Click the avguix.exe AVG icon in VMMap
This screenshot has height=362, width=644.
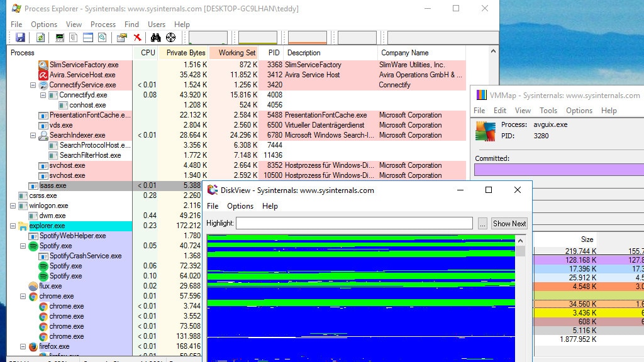(486, 131)
